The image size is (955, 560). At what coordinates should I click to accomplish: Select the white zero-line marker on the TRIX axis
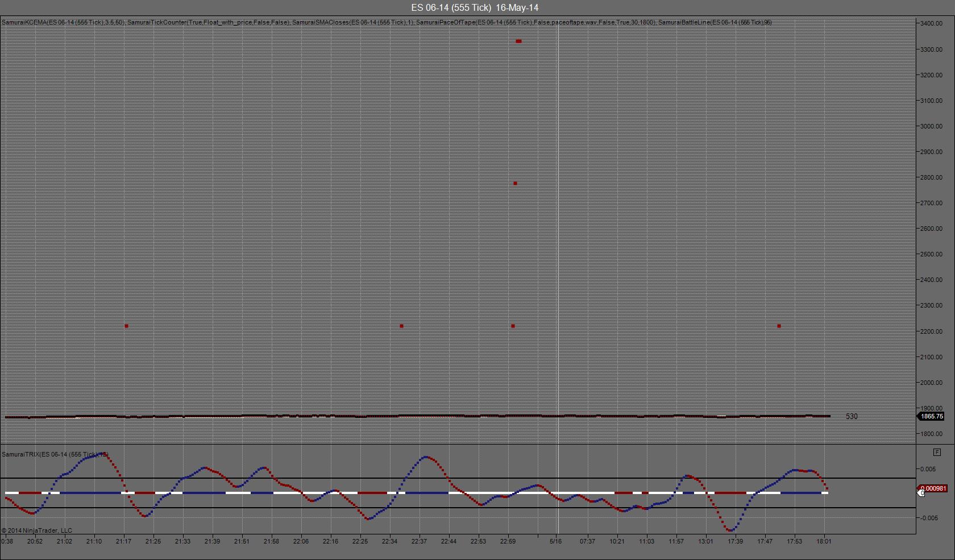[921, 493]
